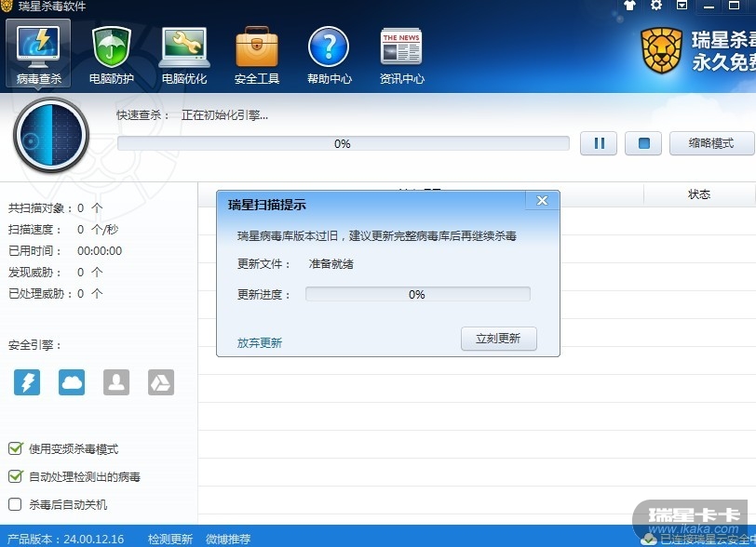
Task: Open the 电脑优化 wrench optimization section
Action: [x=184, y=55]
